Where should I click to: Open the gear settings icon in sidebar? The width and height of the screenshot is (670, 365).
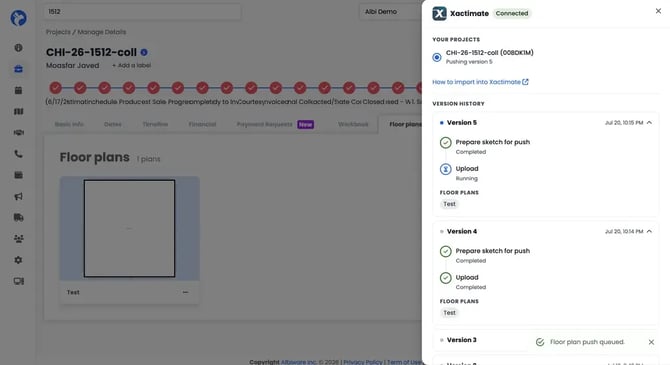tap(18, 260)
